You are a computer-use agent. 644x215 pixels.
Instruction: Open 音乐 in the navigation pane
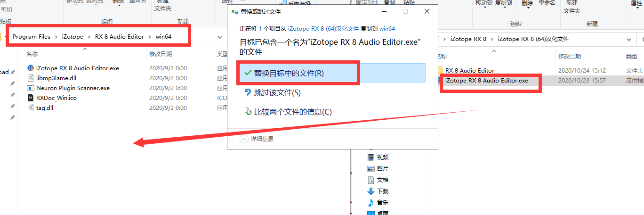coord(382,202)
